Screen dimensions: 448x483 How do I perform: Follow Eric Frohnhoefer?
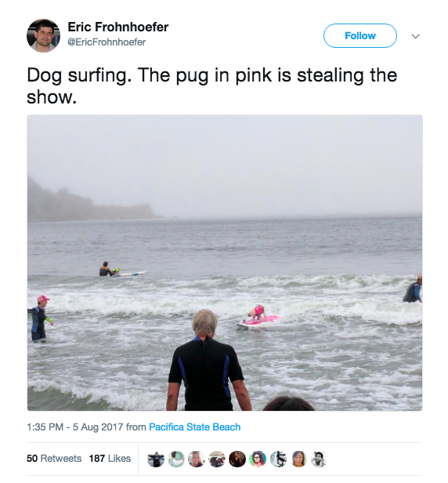[x=360, y=36]
